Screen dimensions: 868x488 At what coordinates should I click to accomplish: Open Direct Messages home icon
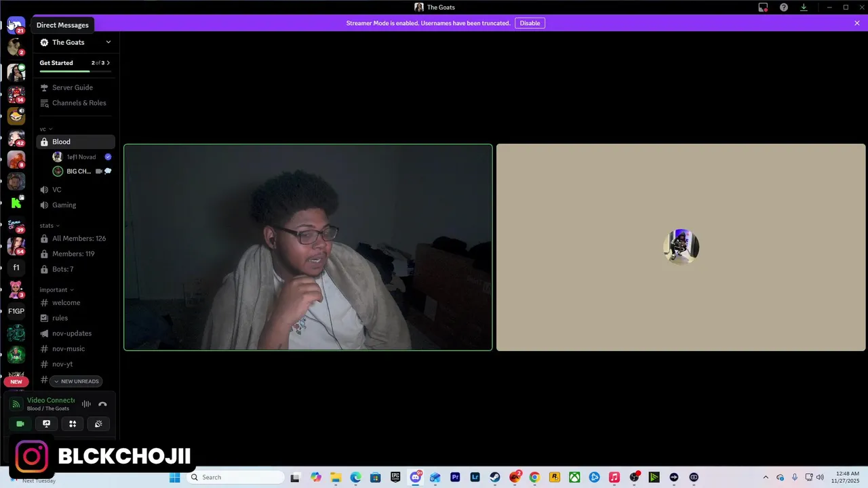[x=16, y=25]
